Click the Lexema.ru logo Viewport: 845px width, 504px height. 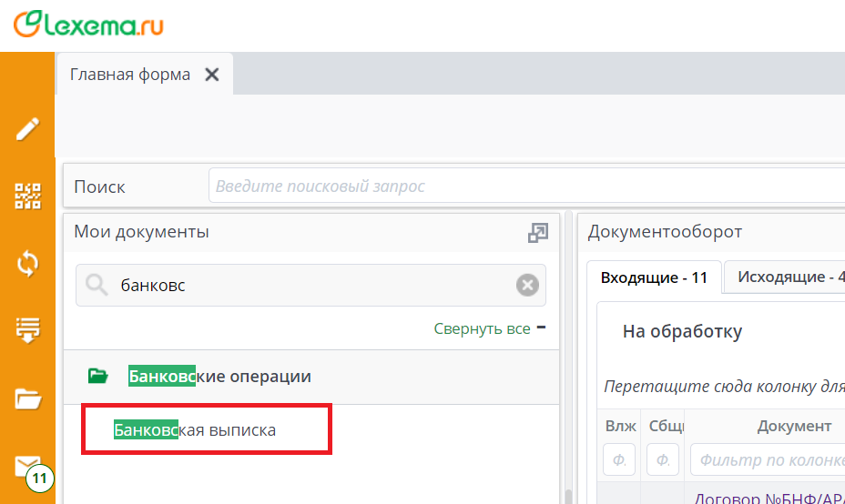pos(89,24)
